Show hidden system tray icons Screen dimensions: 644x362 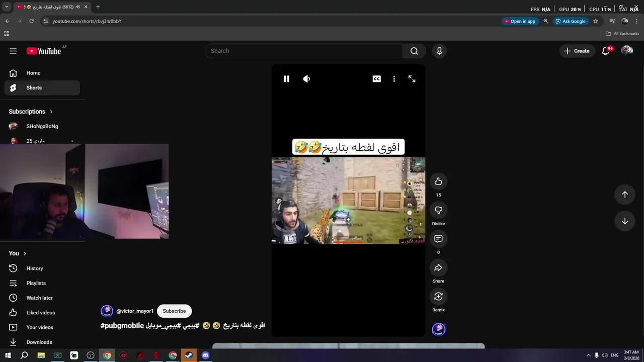pyautogui.click(x=589, y=355)
